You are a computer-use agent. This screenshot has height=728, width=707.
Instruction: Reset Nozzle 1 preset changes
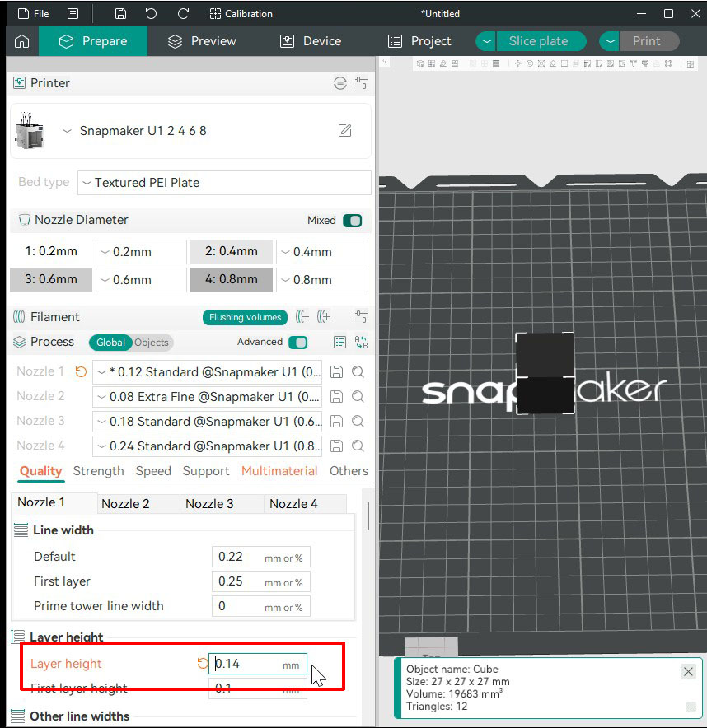(81, 371)
